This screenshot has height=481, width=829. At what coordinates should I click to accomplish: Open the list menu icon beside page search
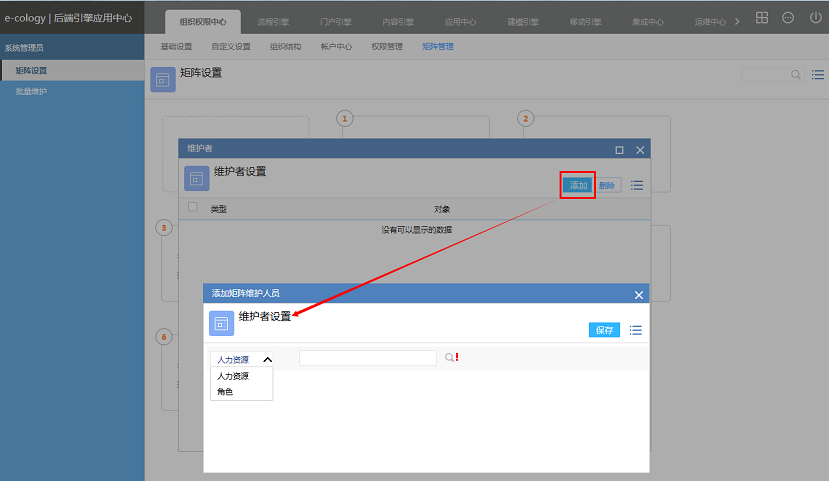point(818,75)
